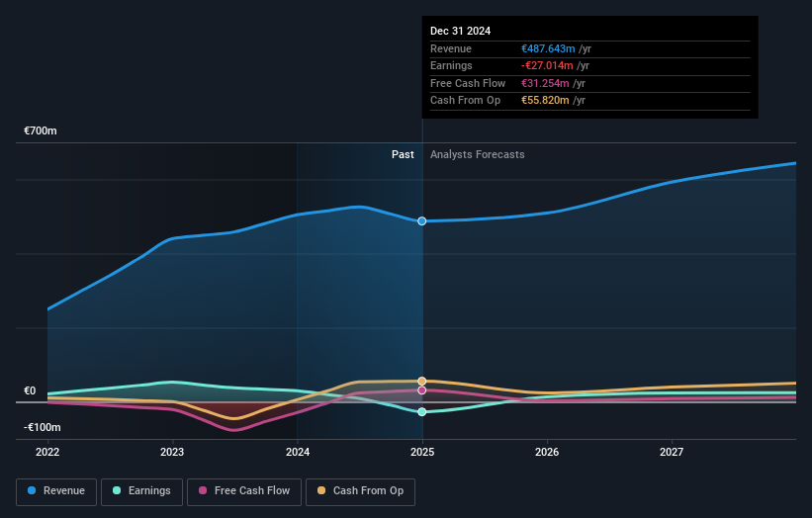
Task: Click the Revenue data point at 2025
Action: coord(422,221)
